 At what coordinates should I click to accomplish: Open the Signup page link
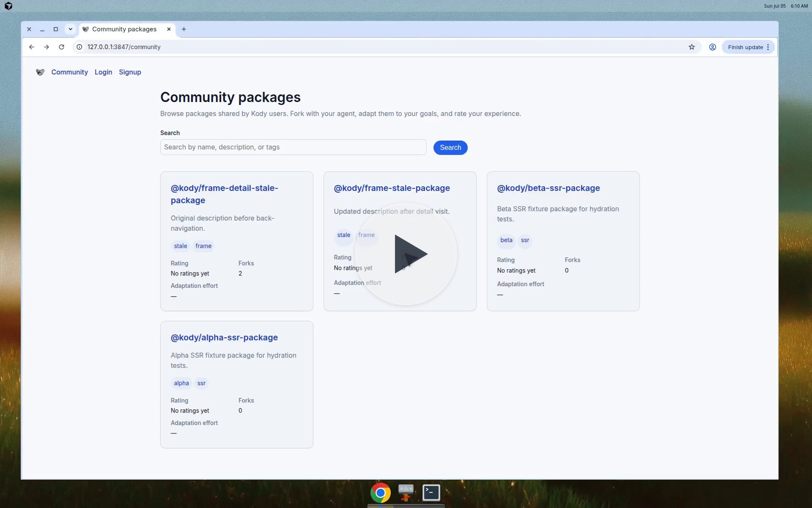click(130, 72)
